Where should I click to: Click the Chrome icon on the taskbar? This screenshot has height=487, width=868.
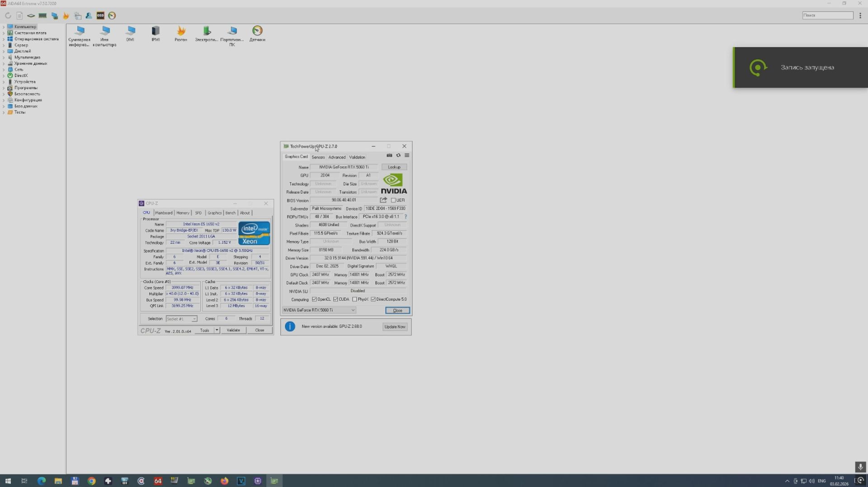pyautogui.click(x=91, y=481)
